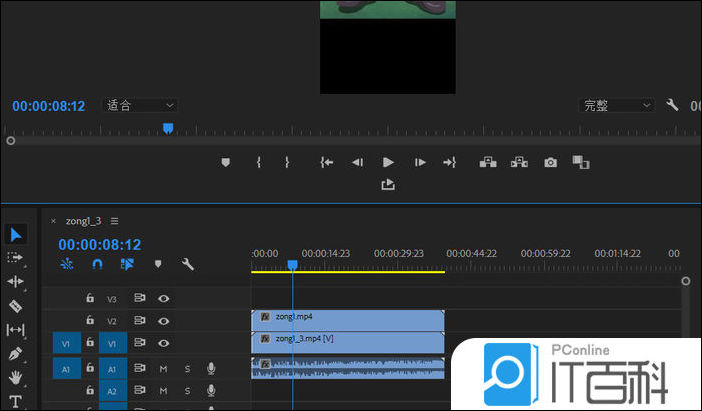Image resolution: width=702 pixels, height=411 pixels.
Task: Select the Ripple Edit tool
Action: point(16,282)
